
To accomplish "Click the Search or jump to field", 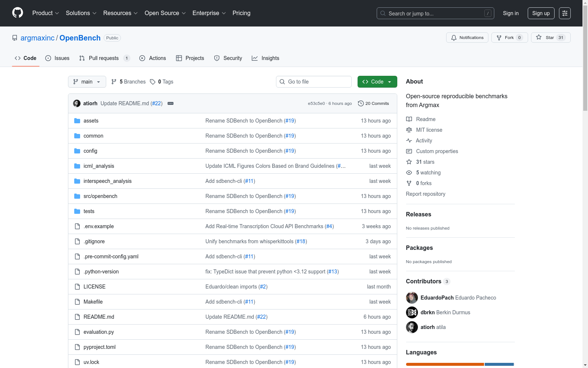I will 435,13.
